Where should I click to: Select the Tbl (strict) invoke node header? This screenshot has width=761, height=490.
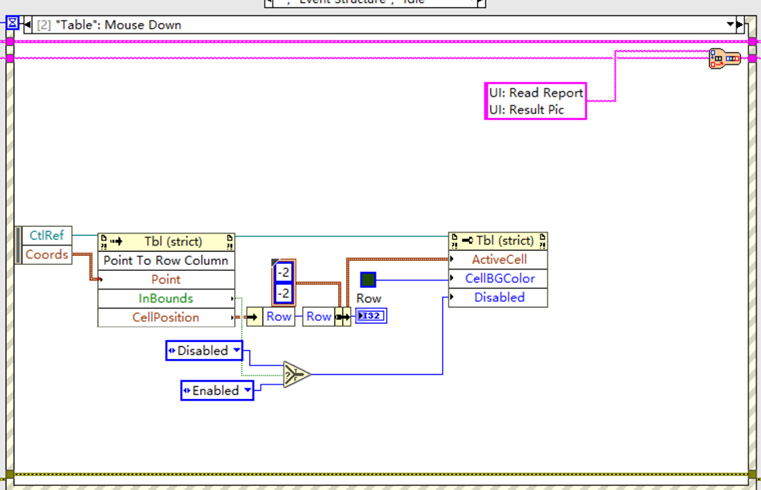coord(166,241)
